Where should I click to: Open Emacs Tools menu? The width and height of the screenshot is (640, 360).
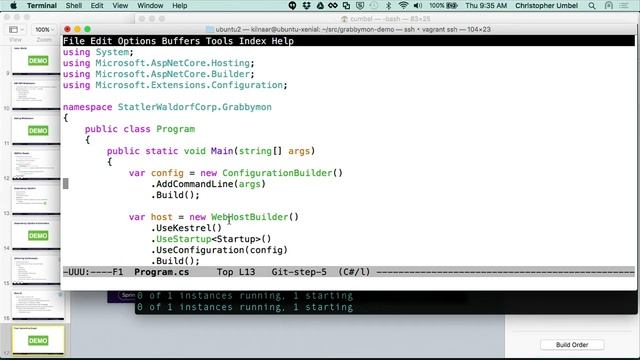[x=219, y=41]
